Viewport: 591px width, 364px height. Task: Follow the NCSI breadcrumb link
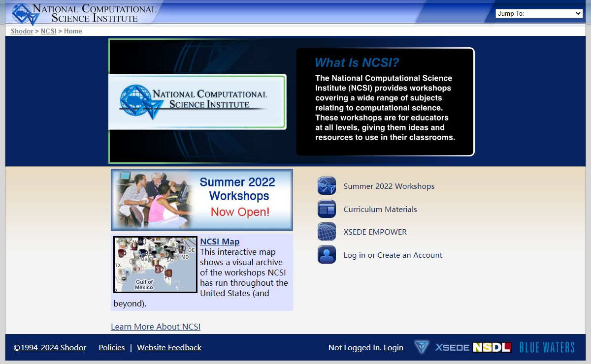coord(48,31)
